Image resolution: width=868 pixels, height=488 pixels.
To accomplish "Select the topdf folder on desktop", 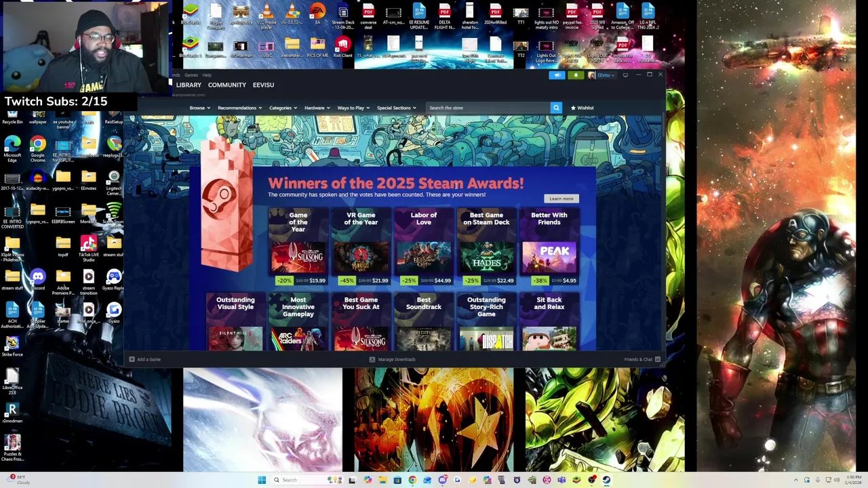I will 63,246.
